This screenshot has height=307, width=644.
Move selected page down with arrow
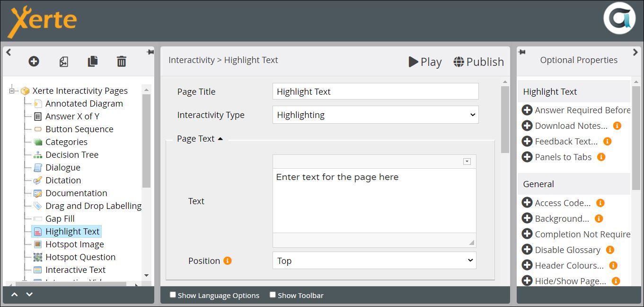click(29, 295)
